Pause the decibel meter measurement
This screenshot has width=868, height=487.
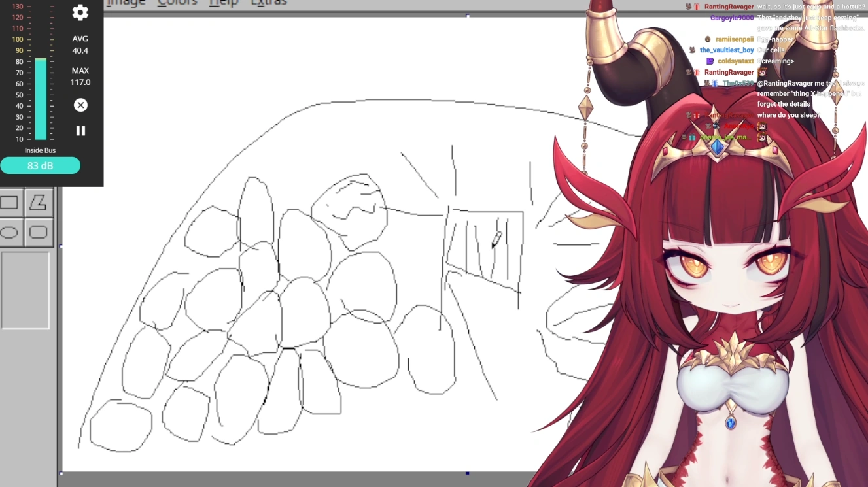(80, 131)
